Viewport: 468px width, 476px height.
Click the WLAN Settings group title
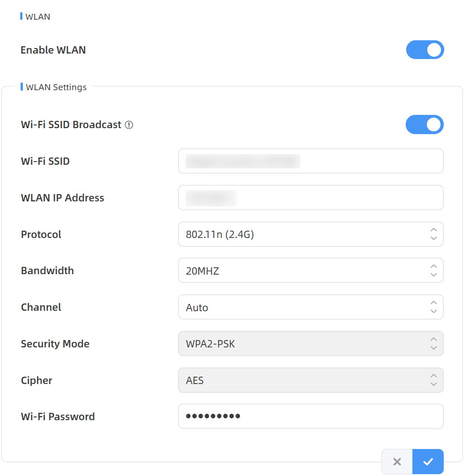coord(56,87)
